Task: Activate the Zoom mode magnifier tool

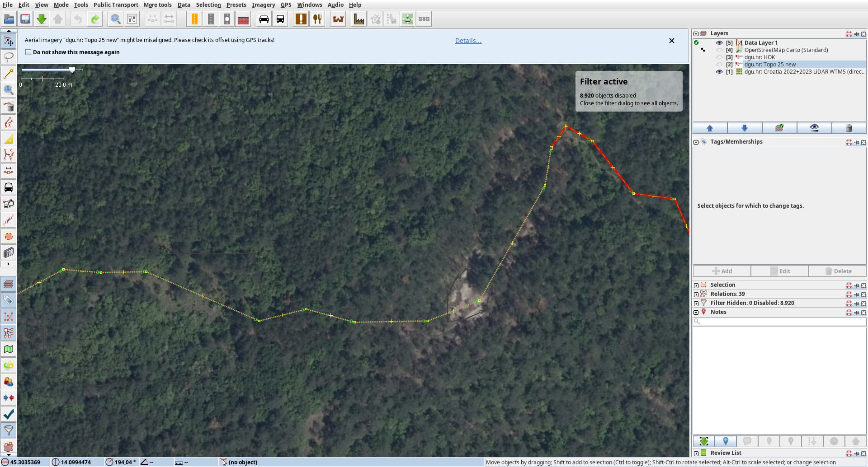Action: tap(8, 90)
